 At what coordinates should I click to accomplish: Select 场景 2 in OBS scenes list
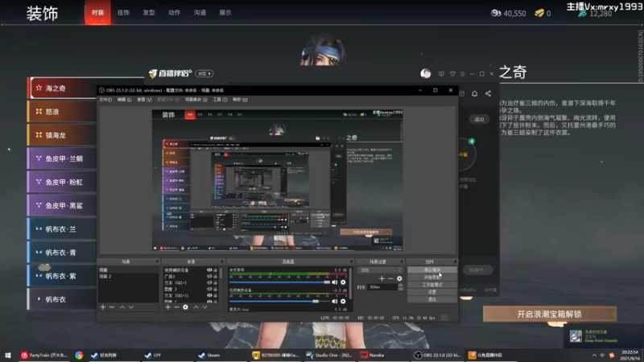coord(128,277)
